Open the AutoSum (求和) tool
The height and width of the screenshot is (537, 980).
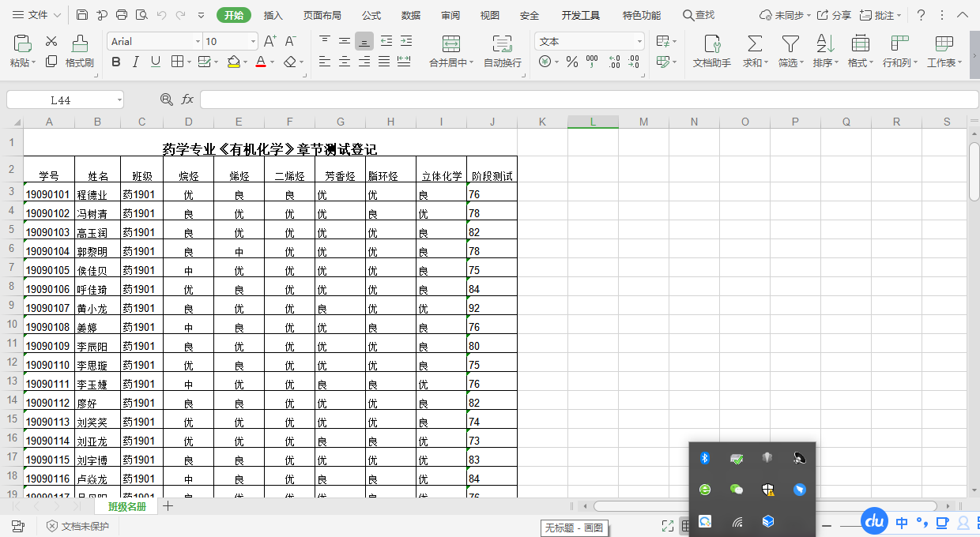click(x=755, y=44)
